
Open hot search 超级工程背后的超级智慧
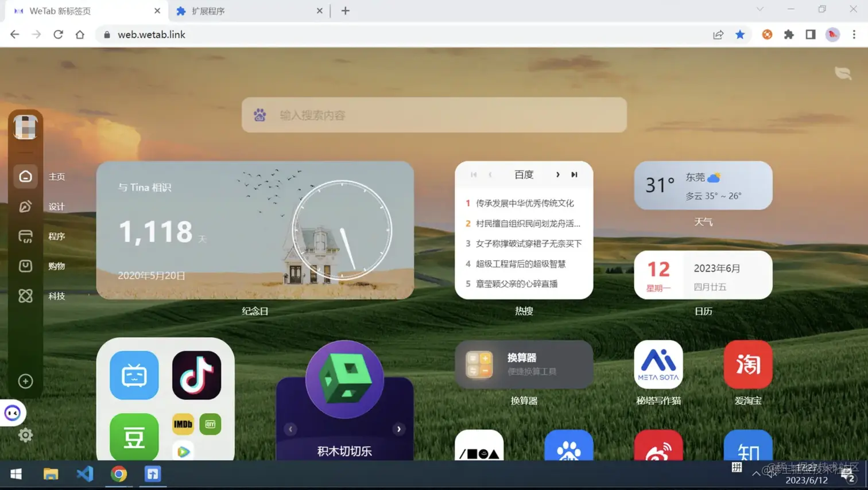coord(521,264)
